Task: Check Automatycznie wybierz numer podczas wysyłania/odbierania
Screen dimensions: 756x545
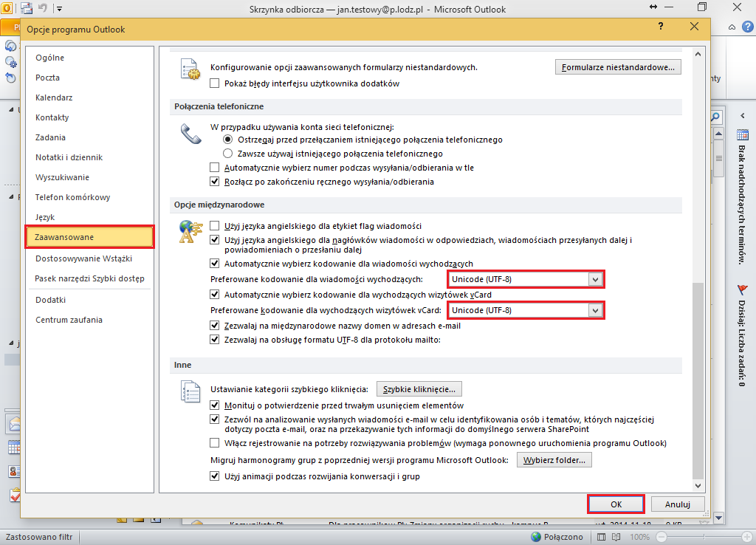Action: coord(215,168)
